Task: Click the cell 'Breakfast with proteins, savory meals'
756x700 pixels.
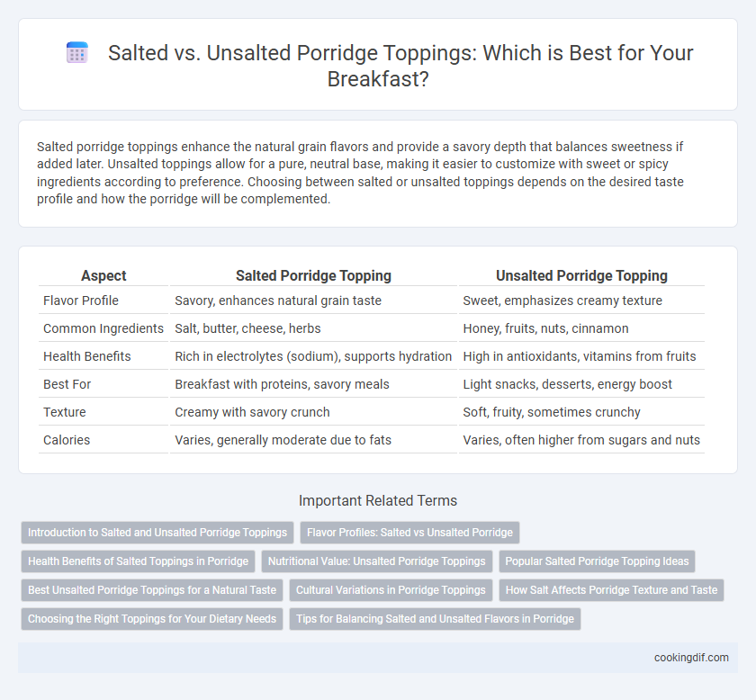Action: pos(313,384)
